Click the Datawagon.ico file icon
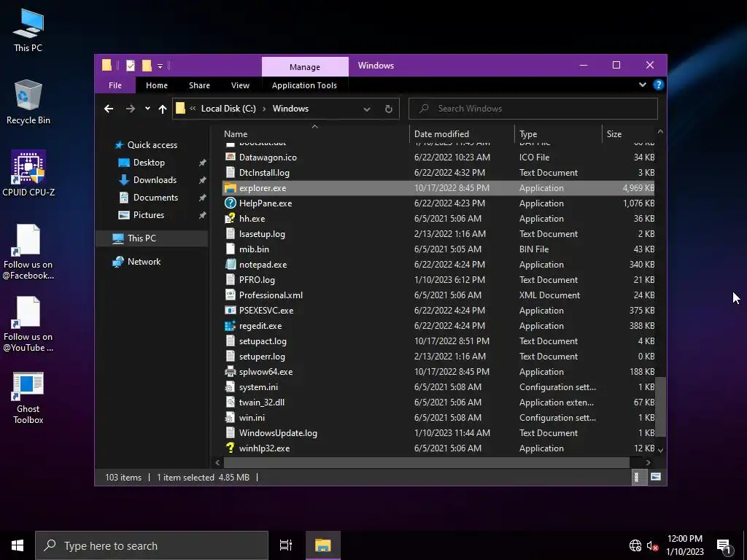Viewport: 747px width, 560px height. tap(230, 157)
